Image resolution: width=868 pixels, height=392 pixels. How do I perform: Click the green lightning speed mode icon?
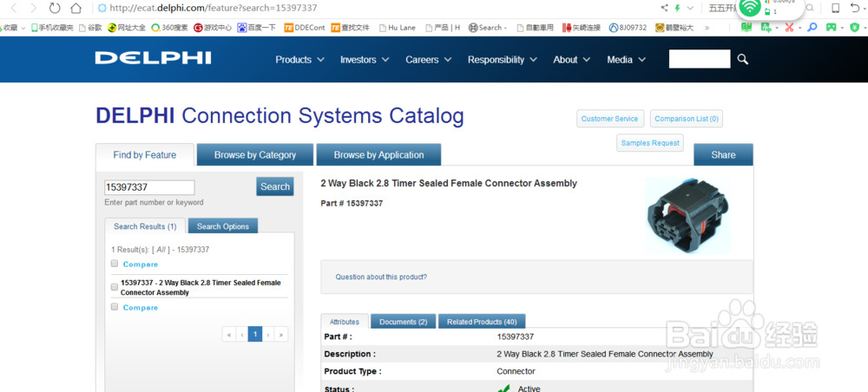click(677, 8)
